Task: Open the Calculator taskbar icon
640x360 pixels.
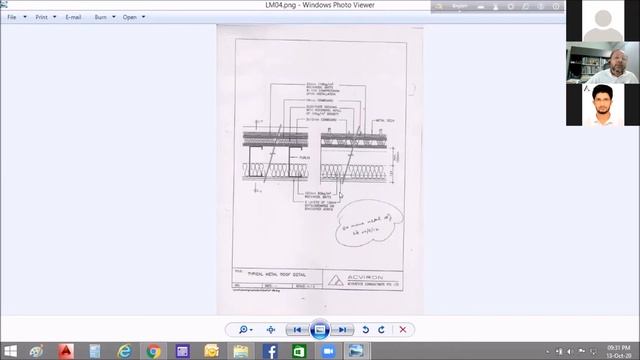Action: click(x=95, y=351)
